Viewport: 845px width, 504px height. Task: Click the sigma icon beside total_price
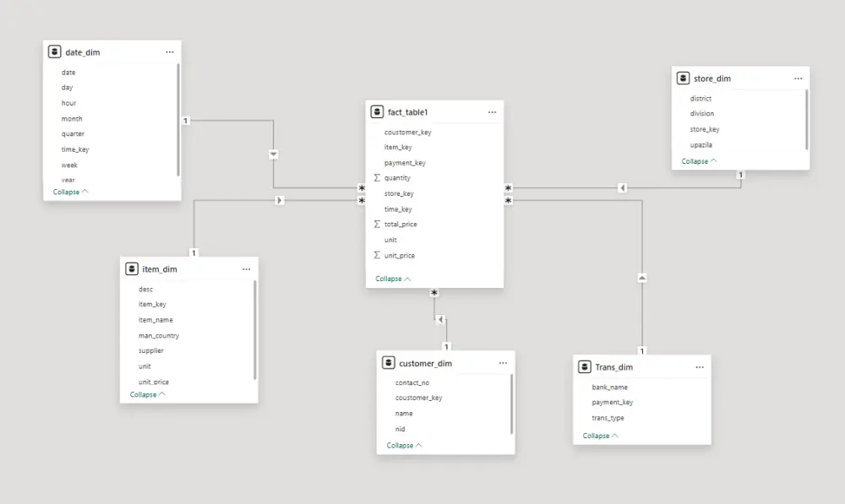coord(378,224)
